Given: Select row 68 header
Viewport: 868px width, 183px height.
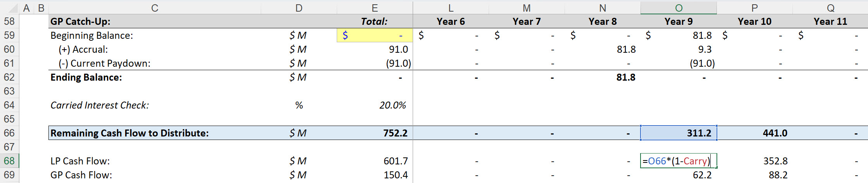Looking at the screenshot, I should tap(9, 161).
